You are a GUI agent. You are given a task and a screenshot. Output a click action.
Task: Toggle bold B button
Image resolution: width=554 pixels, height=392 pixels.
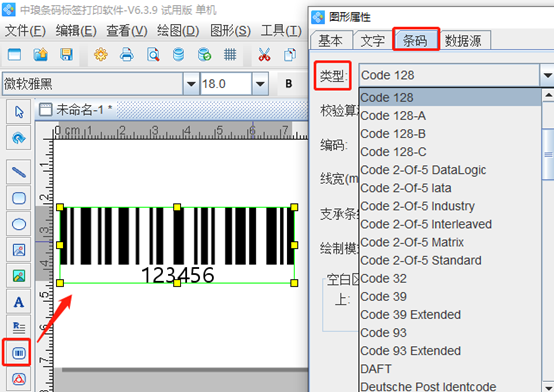289,84
